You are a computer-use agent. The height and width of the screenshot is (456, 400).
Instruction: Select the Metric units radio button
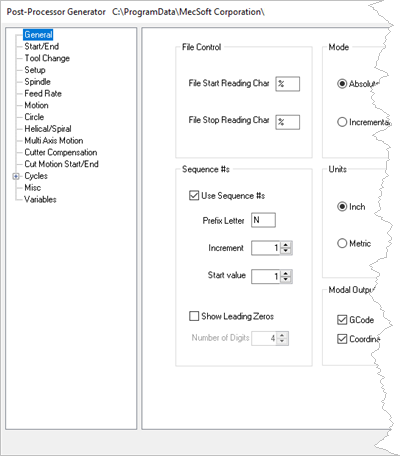tap(342, 243)
